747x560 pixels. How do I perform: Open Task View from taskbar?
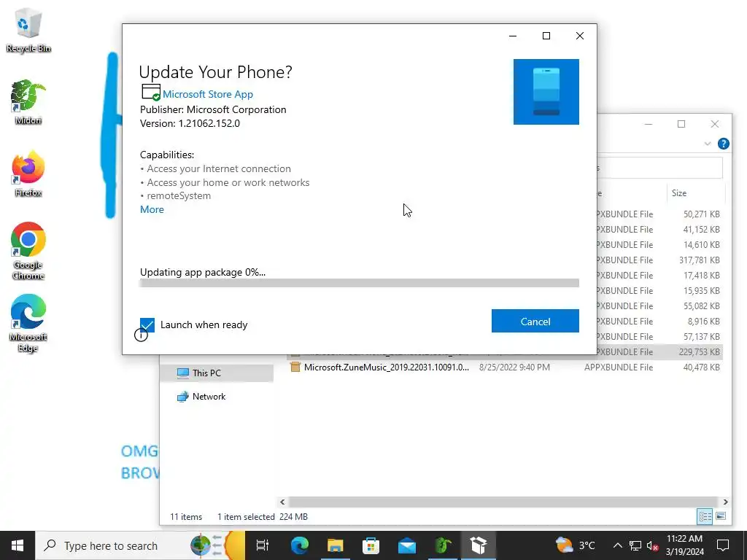263,545
